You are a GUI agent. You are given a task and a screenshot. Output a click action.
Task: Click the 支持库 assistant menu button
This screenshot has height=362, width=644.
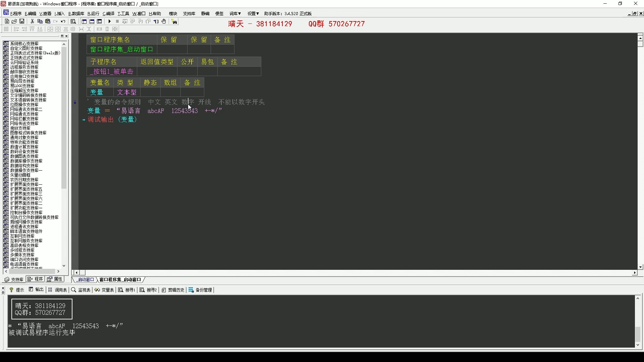click(x=189, y=13)
